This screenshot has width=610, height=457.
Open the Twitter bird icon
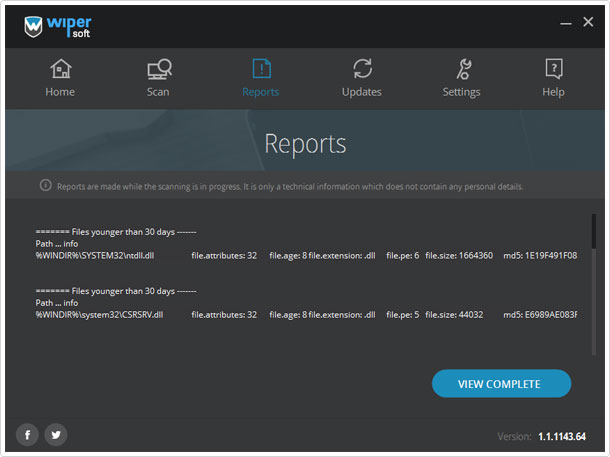(56, 434)
